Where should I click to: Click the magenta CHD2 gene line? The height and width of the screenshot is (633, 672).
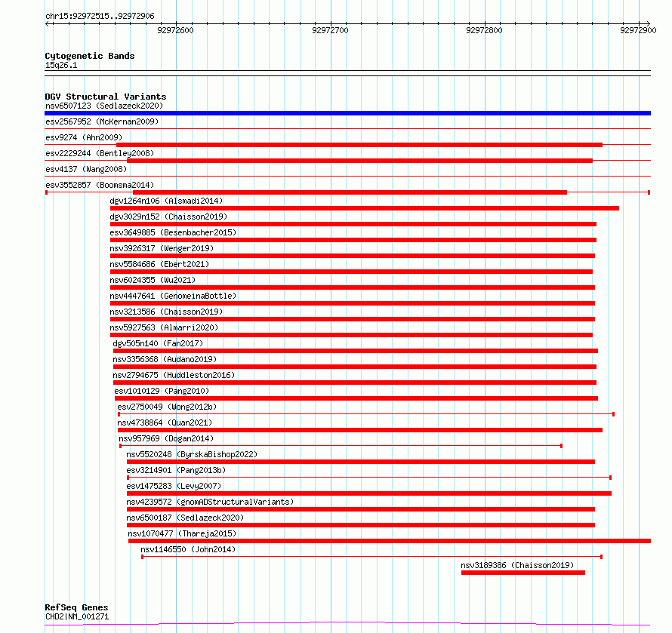(x=347, y=624)
